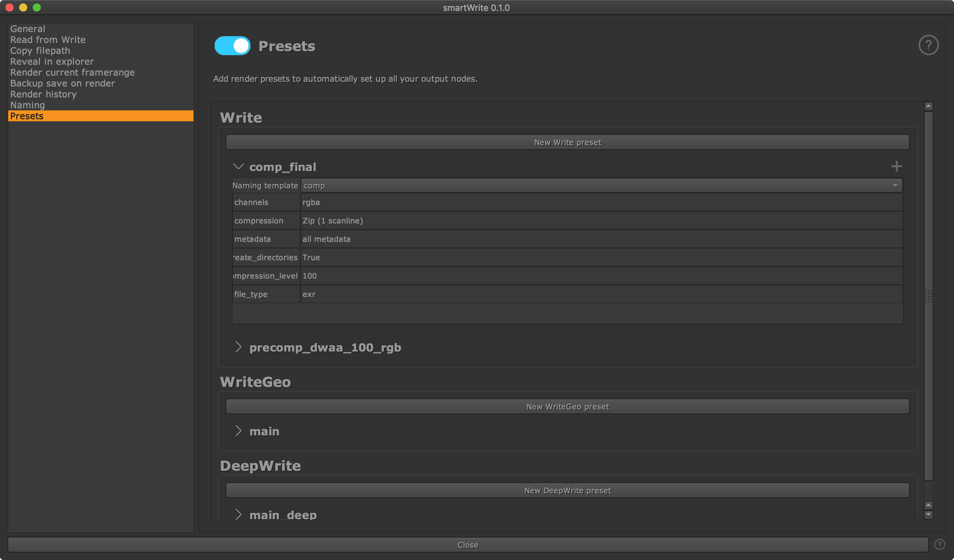Screen dimensions: 954x560
Task: Click the scrollbar up arrow at top
Action: click(928, 106)
